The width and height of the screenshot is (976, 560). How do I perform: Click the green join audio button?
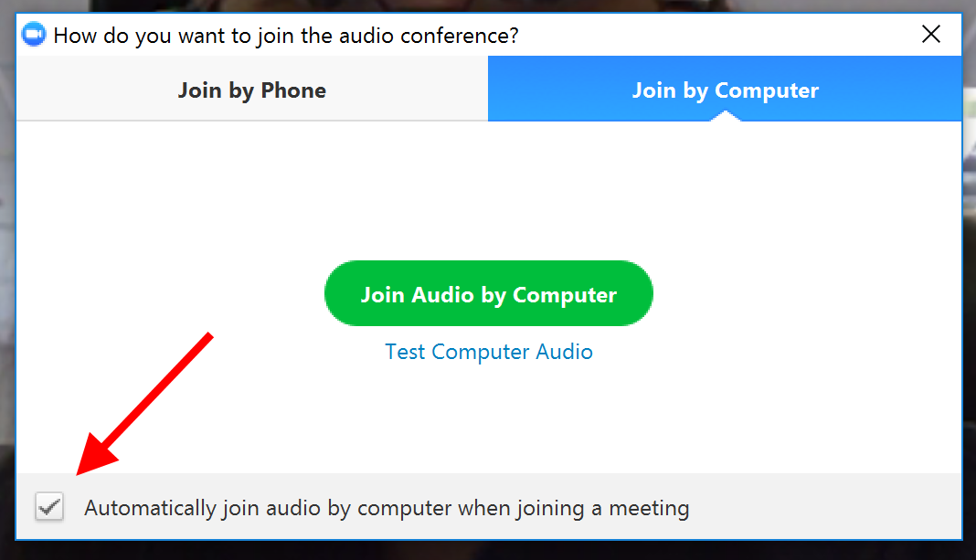(488, 292)
